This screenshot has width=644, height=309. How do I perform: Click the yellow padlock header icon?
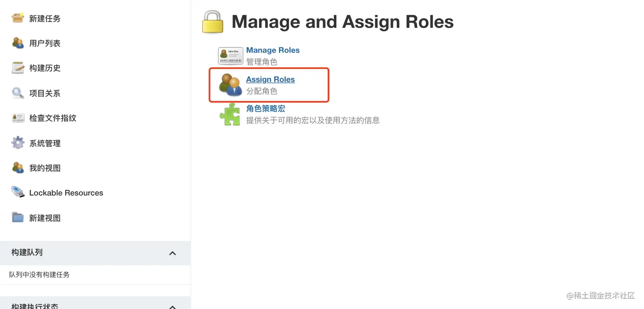pyautogui.click(x=213, y=22)
